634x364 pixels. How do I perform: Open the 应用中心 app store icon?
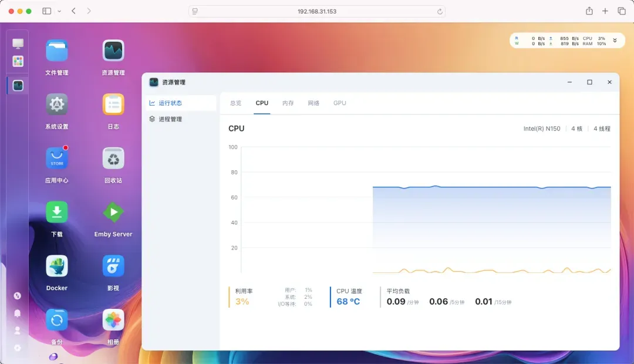[x=57, y=159]
